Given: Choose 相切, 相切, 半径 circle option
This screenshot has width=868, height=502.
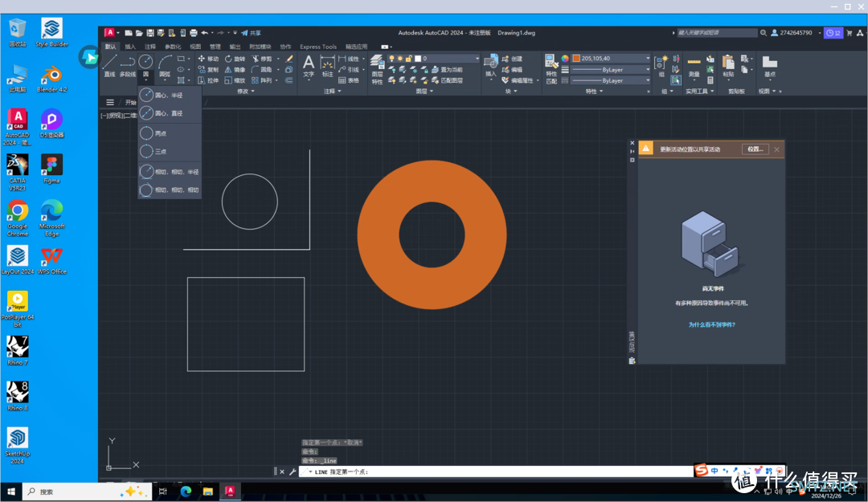Looking at the screenshot, I should pos(170,172).
